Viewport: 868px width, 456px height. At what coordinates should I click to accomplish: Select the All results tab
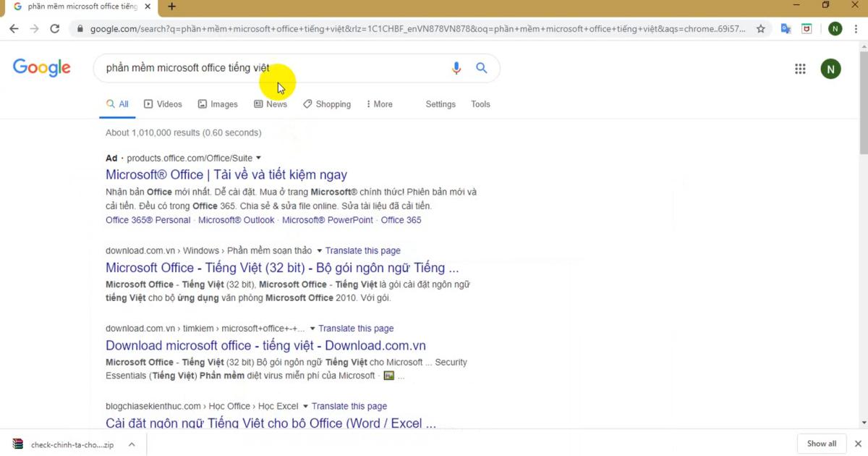tap(117, 104)
